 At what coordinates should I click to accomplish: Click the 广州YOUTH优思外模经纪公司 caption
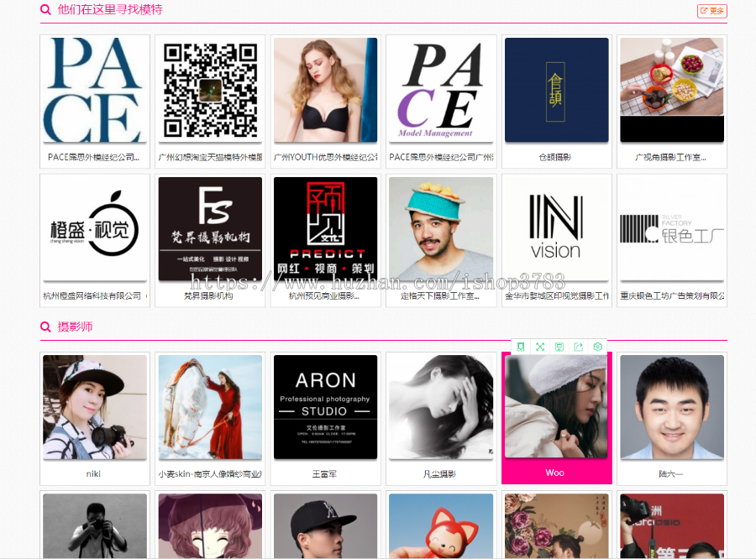[x=325, y=157]
